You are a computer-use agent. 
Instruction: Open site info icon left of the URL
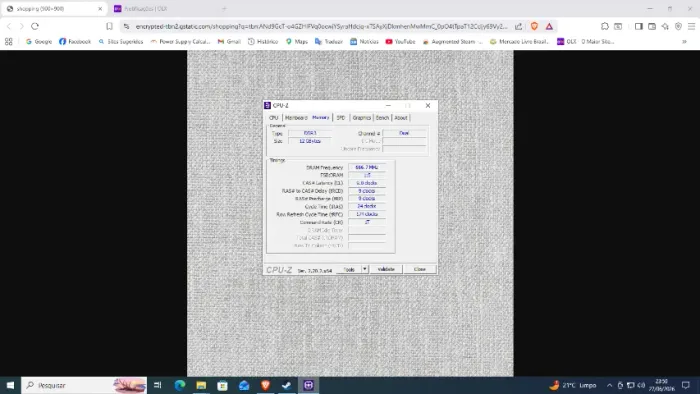pos(126,26)
